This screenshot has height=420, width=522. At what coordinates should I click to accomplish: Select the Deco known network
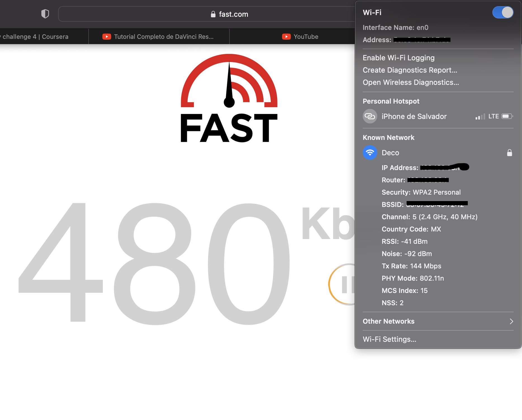(x=438, y=152)
